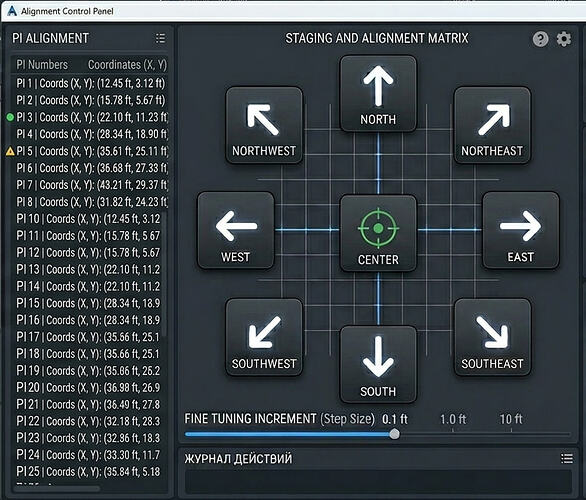Click the Coordinates (X, Y) column header
The height and width of the screenshot is (500, 586).
tap(127, 65)
